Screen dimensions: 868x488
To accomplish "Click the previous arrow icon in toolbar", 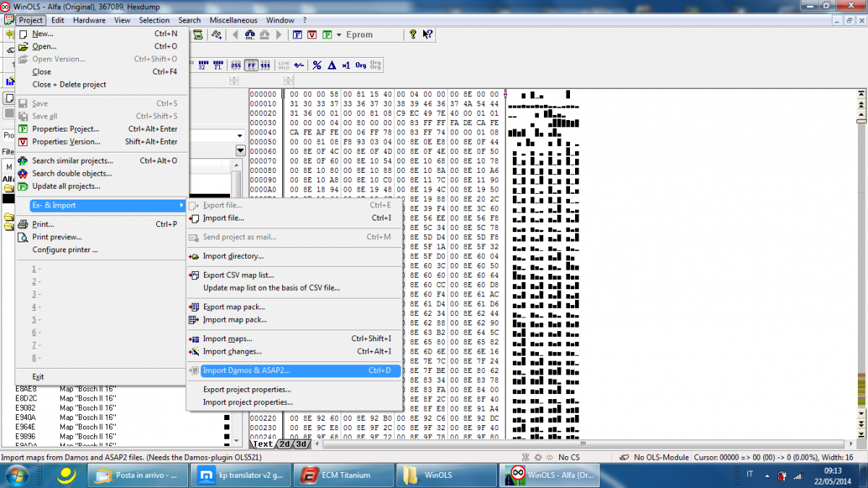I will point(235,34).
